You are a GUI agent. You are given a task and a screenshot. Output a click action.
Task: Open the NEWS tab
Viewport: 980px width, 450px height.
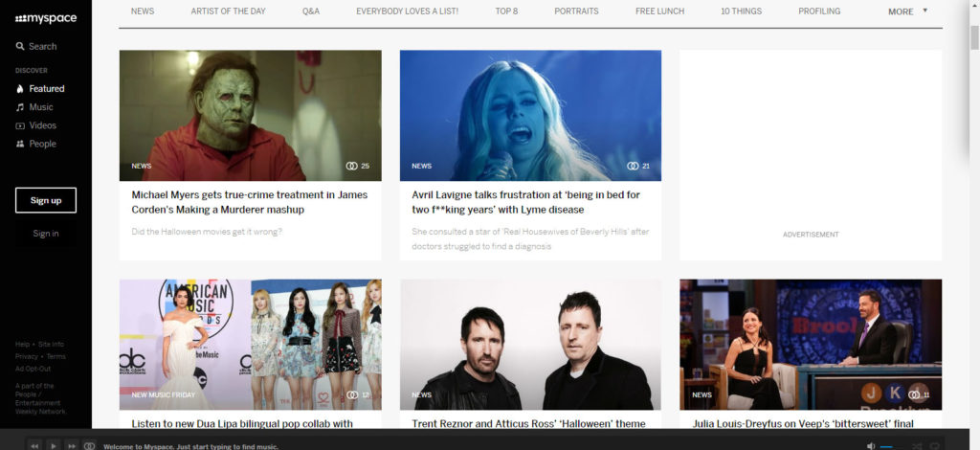pos(143,11)
